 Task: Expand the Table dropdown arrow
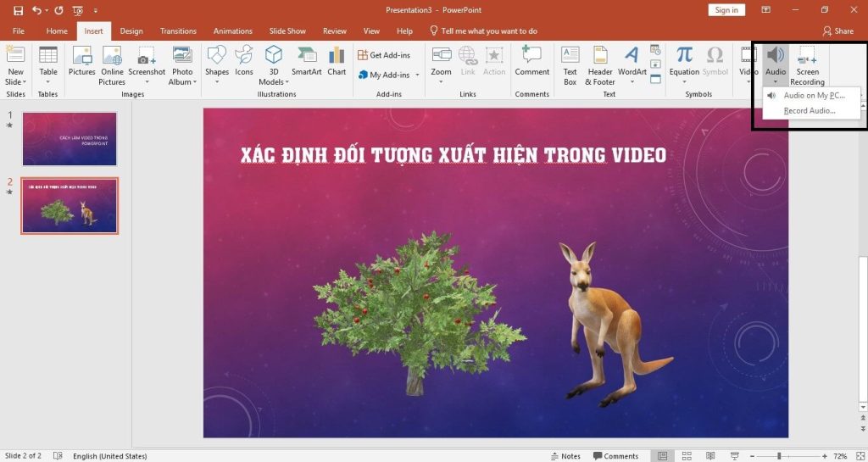click(48, 82)
